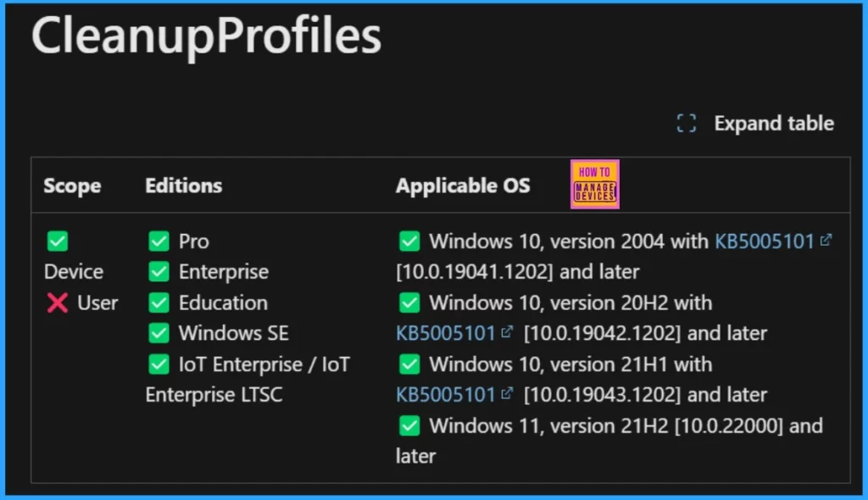
Task: Click the Scope column header
Action: point(73,186)
